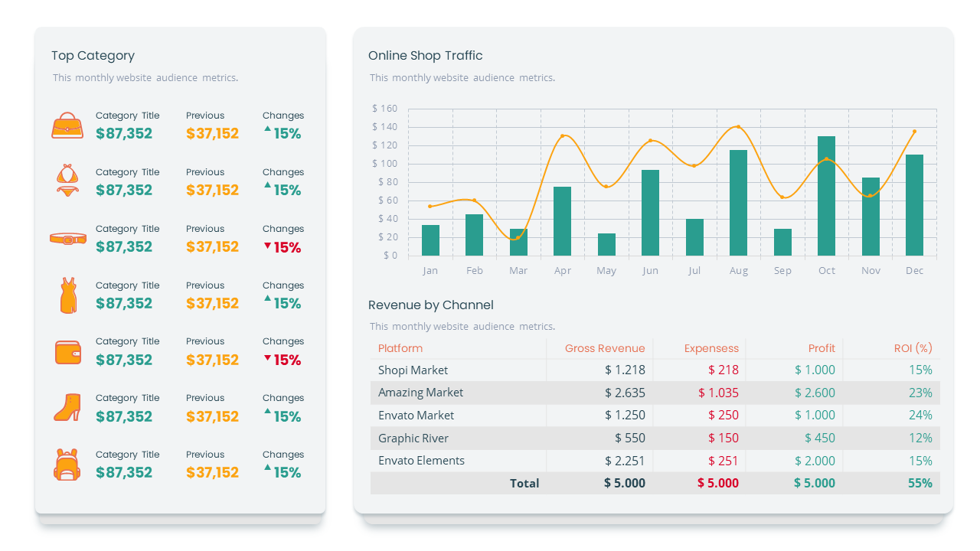Screen dimensions: 980x551
Task: Click the Amazing Market row label
Action: point(421,393)
